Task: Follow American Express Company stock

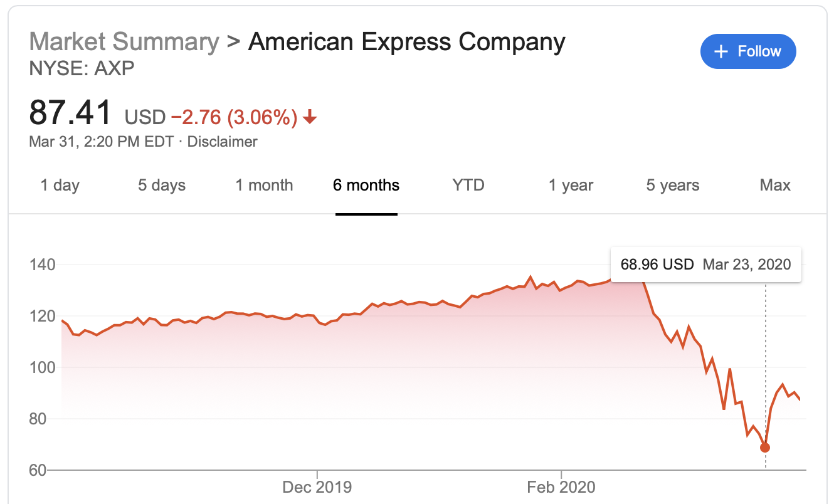Action: click(x=748, y=51)
